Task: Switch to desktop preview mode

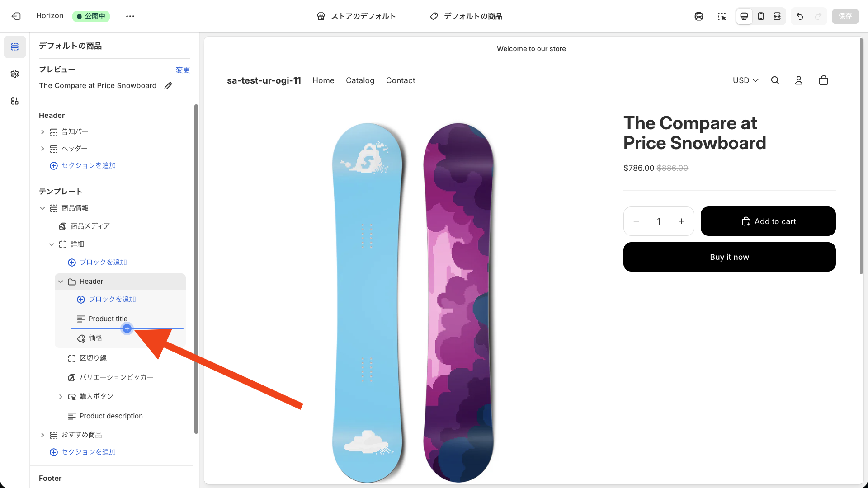Action: click(744, 16)
